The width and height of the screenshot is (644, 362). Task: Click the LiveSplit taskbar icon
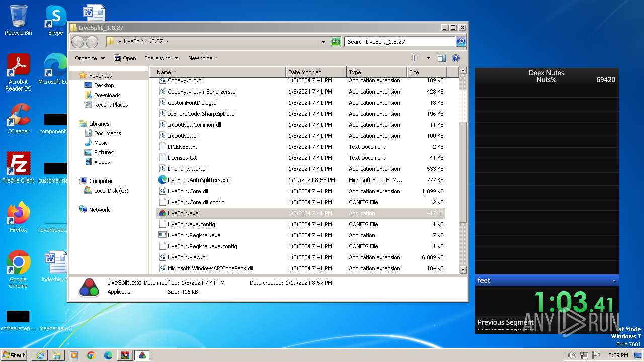click(x=142, y=355)
